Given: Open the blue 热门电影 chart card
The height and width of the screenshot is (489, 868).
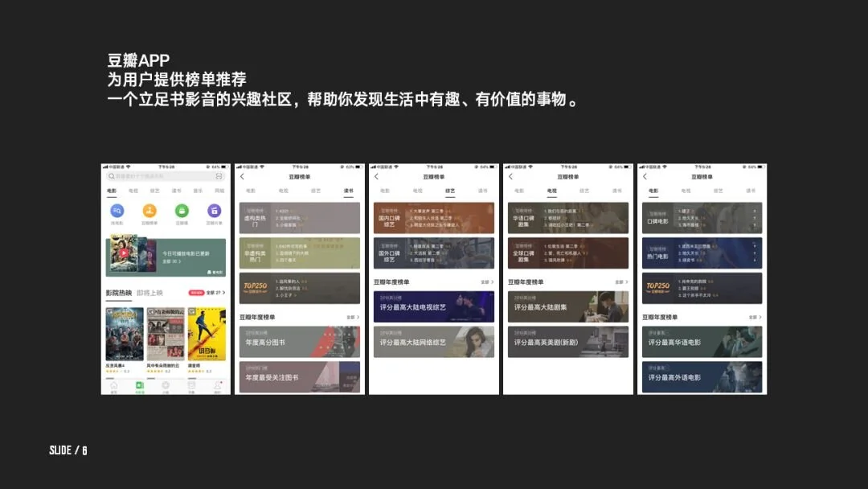Looking at the screenshot, I should pyautogui.click(x=702, y=253).
